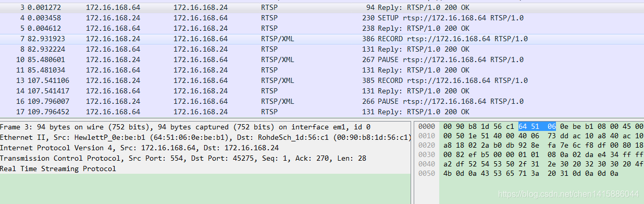Expand Frame 3 details tree item
Screen dimensions: 644x204
click(185, 127)
